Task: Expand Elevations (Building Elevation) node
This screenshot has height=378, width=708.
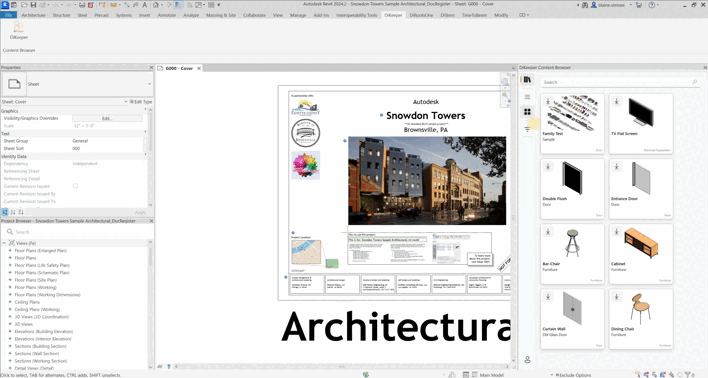Action: [10, 331]
